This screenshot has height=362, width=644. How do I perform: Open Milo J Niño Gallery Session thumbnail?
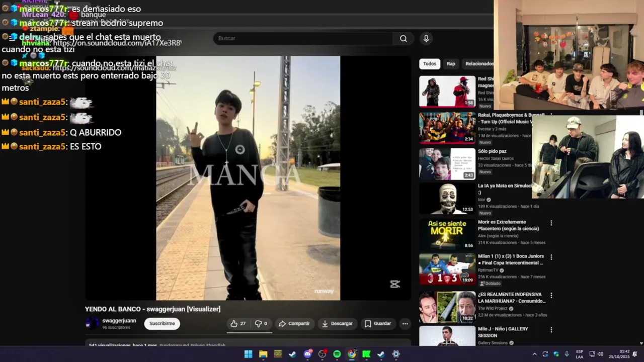point(447,336)
